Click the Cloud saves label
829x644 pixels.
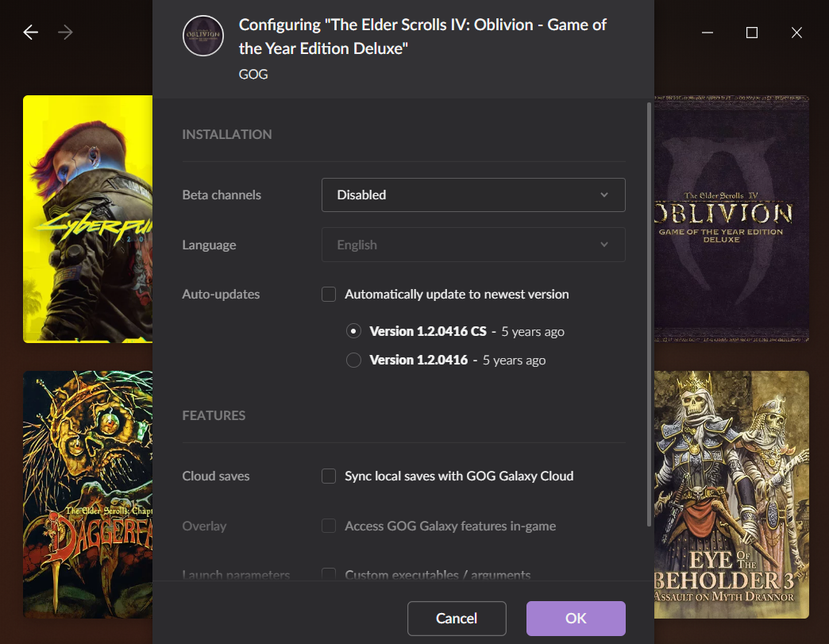coord(216,476)
